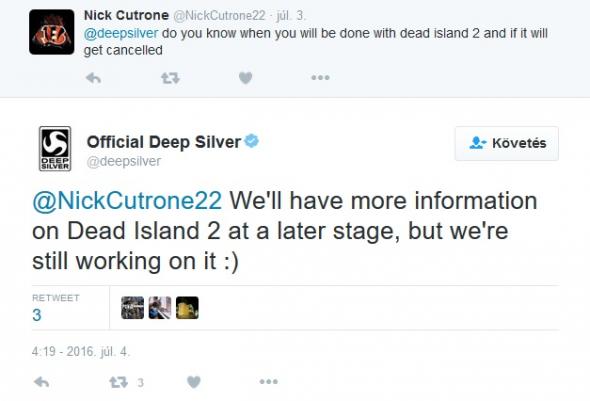View the first retweeter's avatar
Image resolution: width=590 pixels, height=401 pixels.
132,308
